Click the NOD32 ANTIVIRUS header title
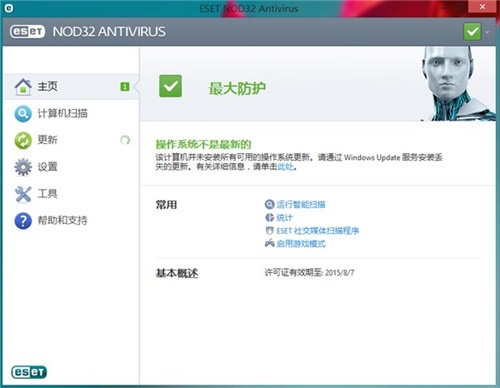 [109, 32]
